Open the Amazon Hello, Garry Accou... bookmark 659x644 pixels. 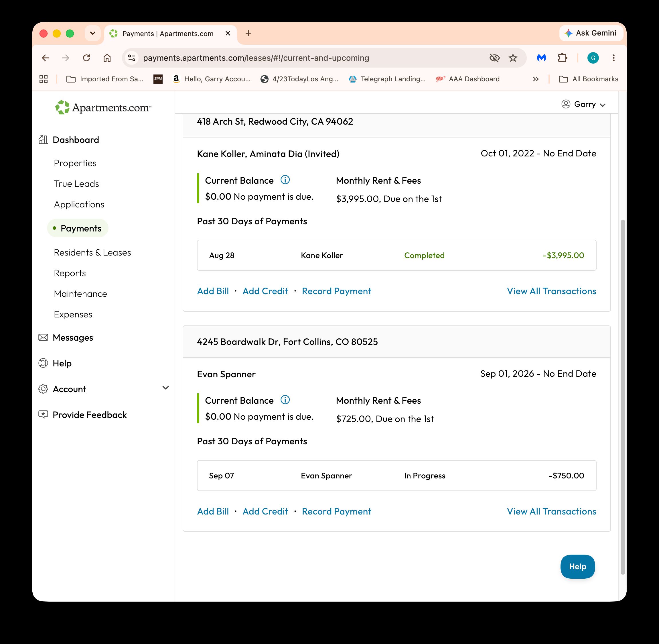[x=212, y=79]
